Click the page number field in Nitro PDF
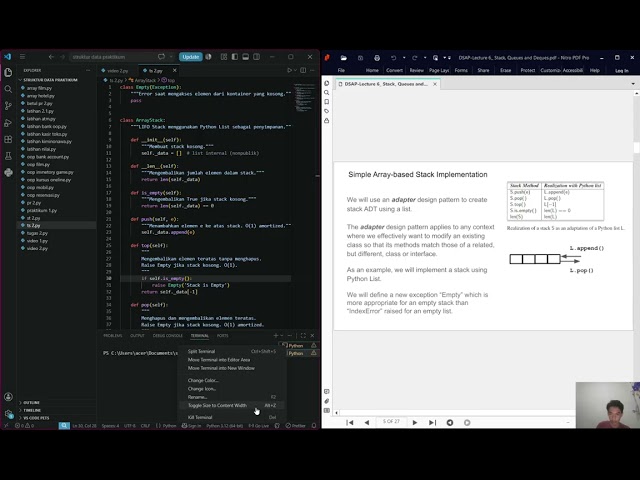The height and width of the screenshot is (480, 640). point(391,421)
